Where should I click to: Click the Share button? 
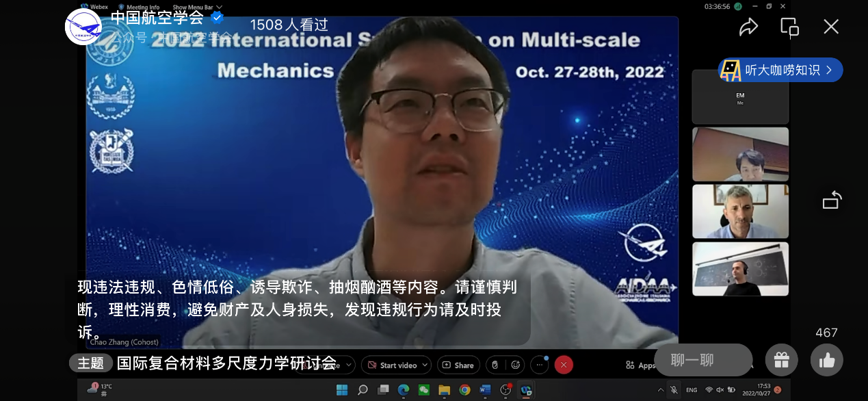pyautogui.click(x=458, y=365)
